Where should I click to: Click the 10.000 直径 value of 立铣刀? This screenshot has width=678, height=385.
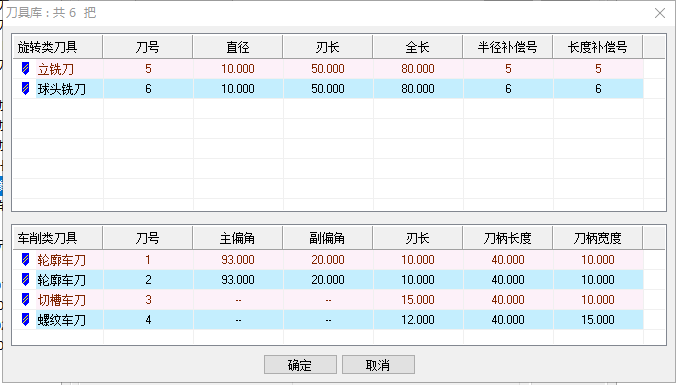(238, 68)
